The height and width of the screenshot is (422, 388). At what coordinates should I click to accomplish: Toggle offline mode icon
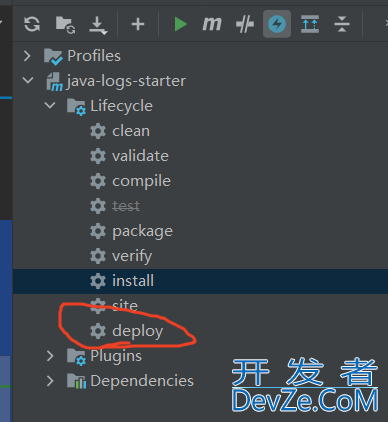[245, 24]
